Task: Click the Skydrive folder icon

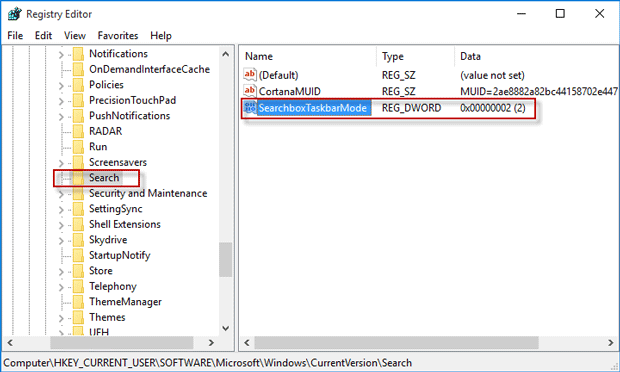Action: pos(78,240)
